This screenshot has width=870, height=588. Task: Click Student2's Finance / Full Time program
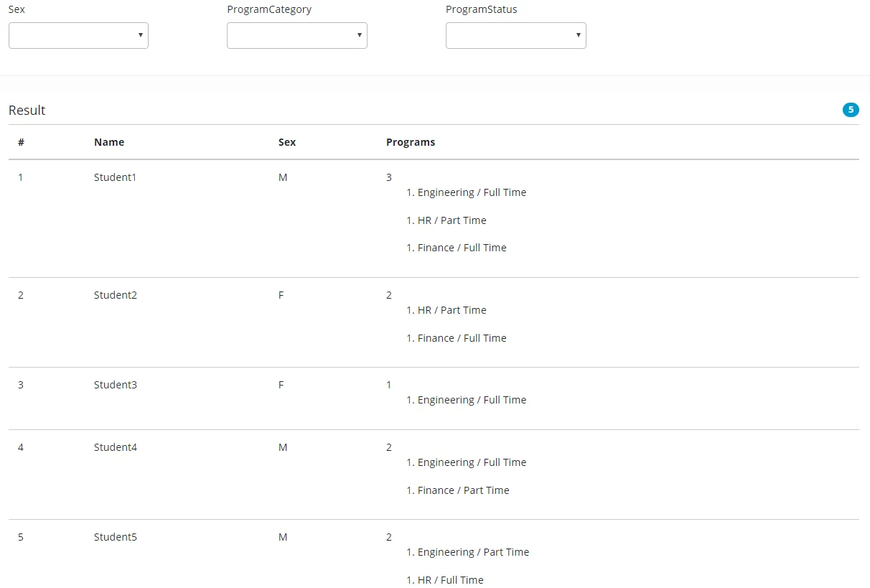coord(462,338)
